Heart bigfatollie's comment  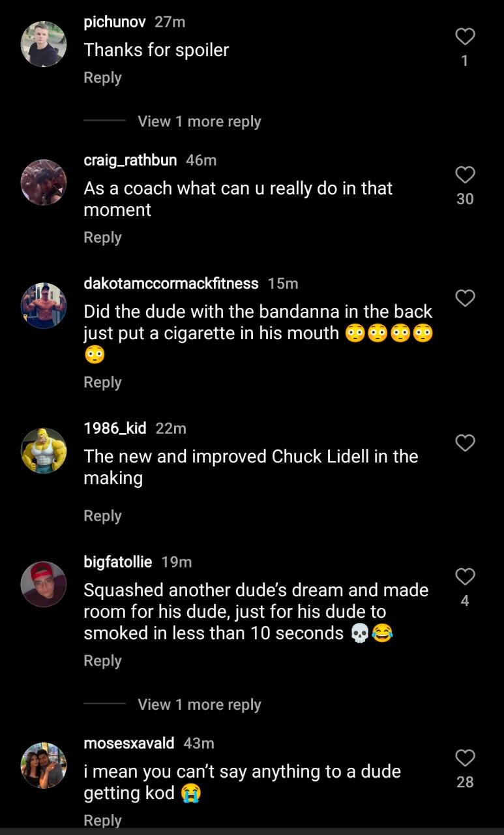464,577
